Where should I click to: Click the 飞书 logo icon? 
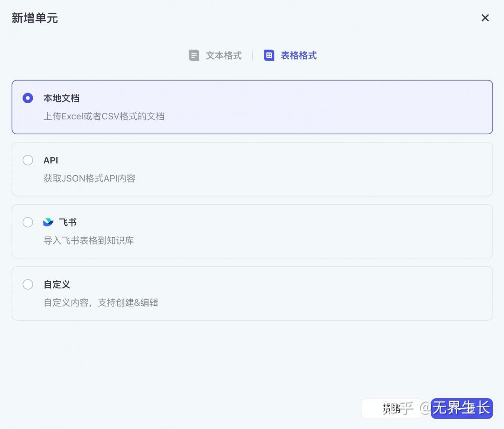coord(48,222)
